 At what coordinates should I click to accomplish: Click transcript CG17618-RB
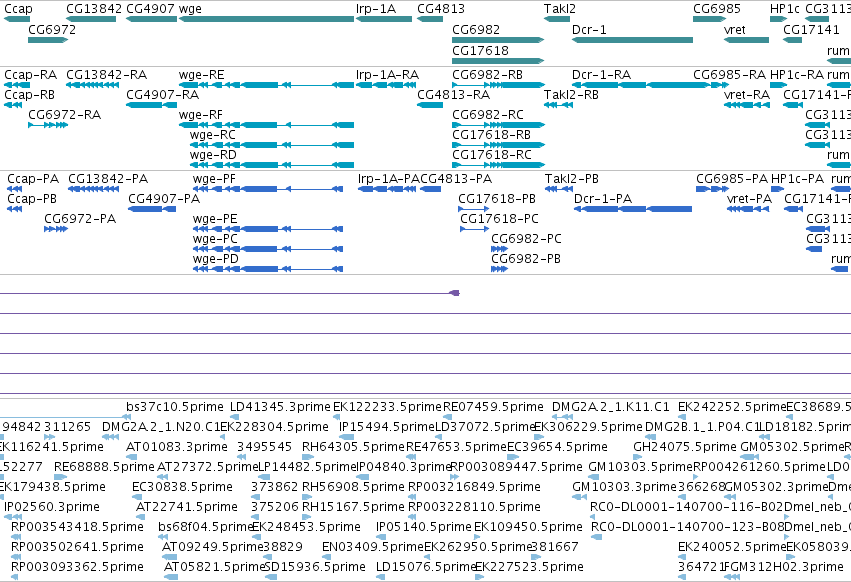click(498, 145)
